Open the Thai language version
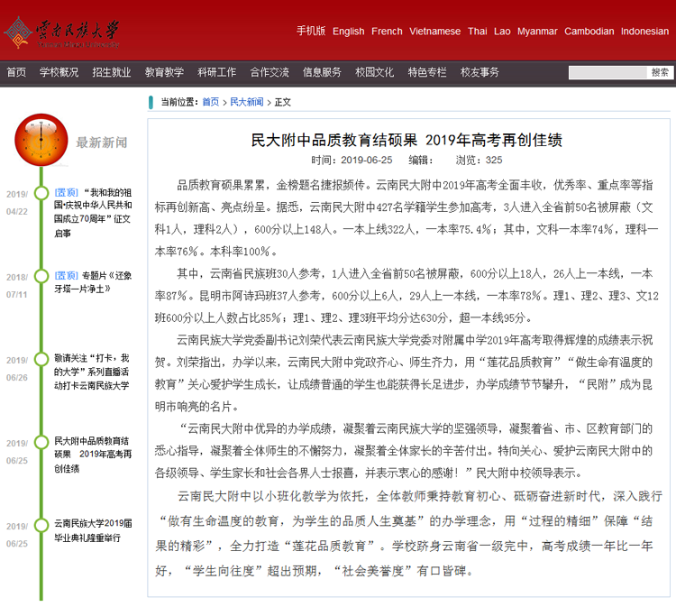The image size is (676, 616). pos(477,32)
